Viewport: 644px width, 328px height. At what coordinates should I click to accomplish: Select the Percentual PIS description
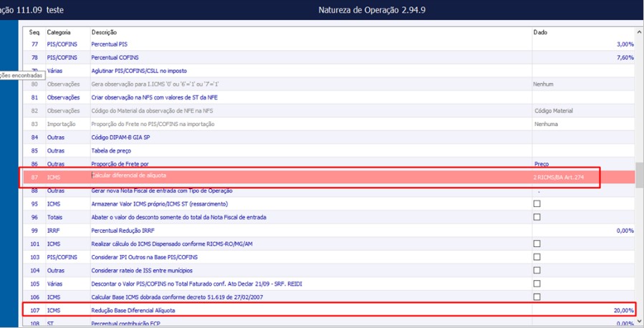110,44
